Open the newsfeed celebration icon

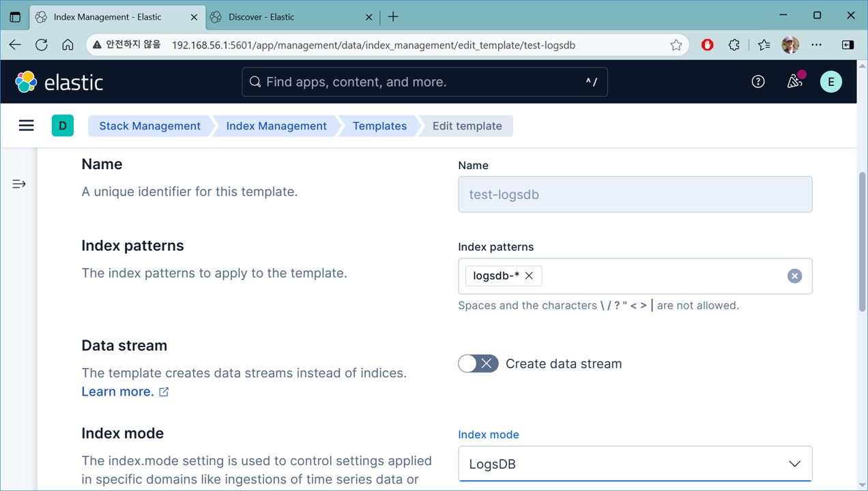(x=794, y=82)
